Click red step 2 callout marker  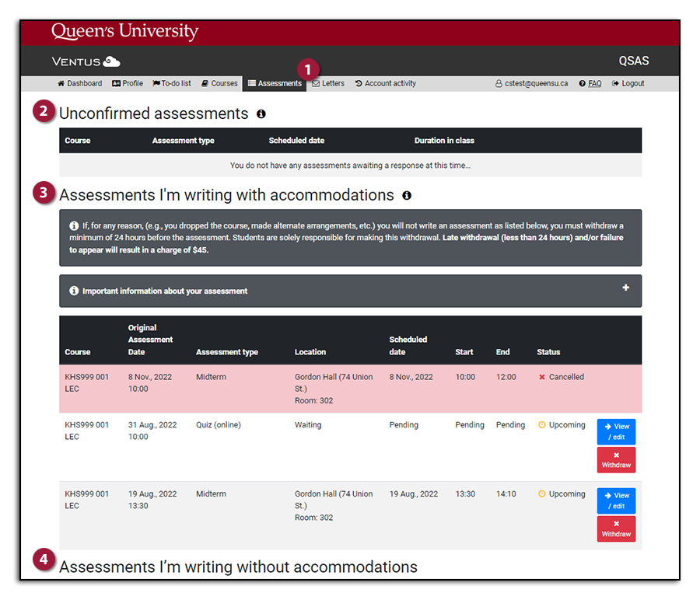45,113
